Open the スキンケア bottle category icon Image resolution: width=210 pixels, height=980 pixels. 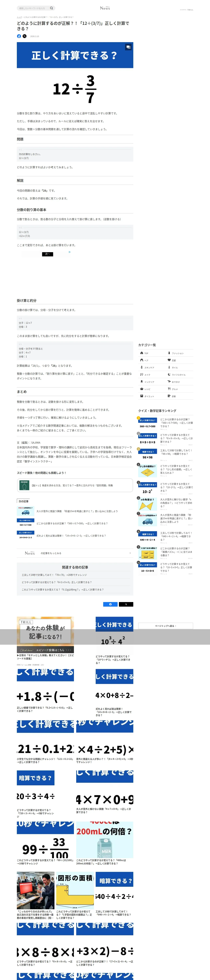coord(142,367)
